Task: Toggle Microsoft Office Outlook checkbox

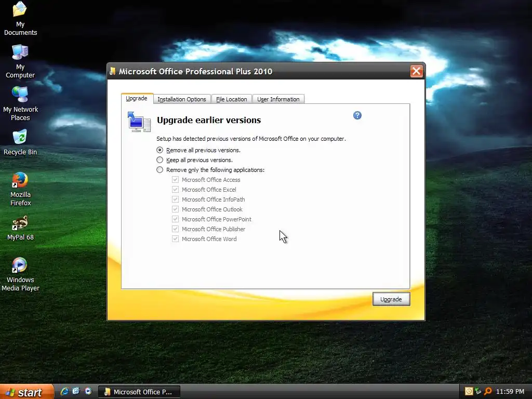Action: [175, 209]
